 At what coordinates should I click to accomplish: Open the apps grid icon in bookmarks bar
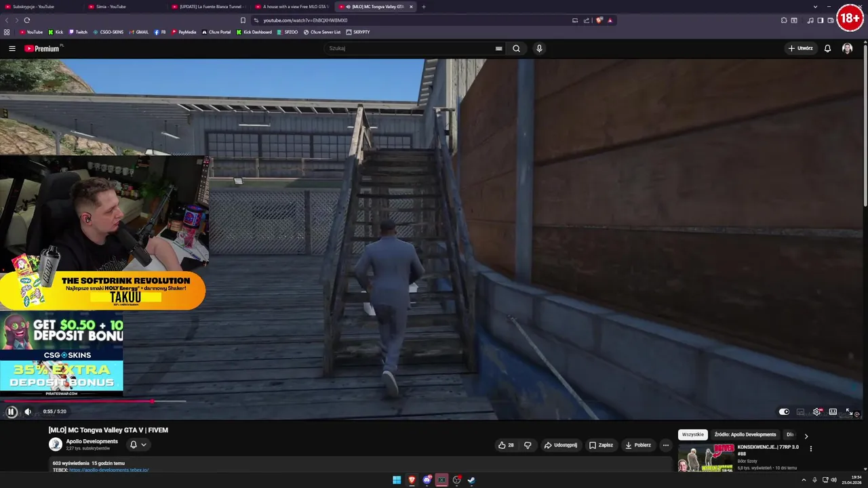click(7, 32)
